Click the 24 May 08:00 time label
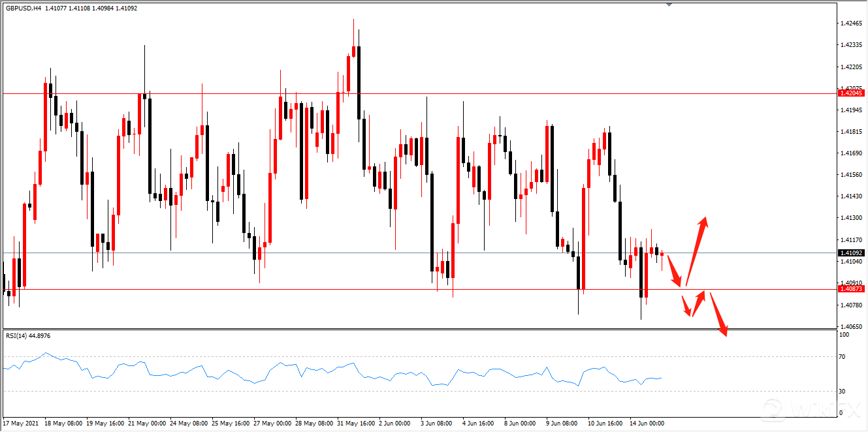 [x=189, y=423]
